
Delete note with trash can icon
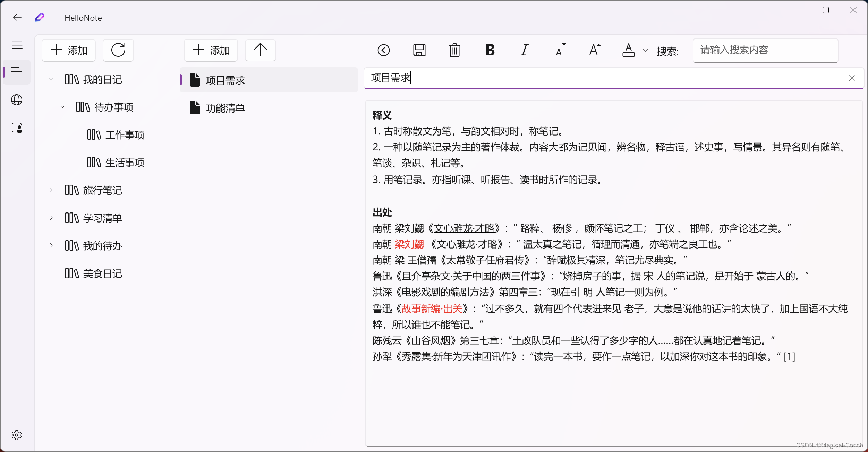[454, 50]
